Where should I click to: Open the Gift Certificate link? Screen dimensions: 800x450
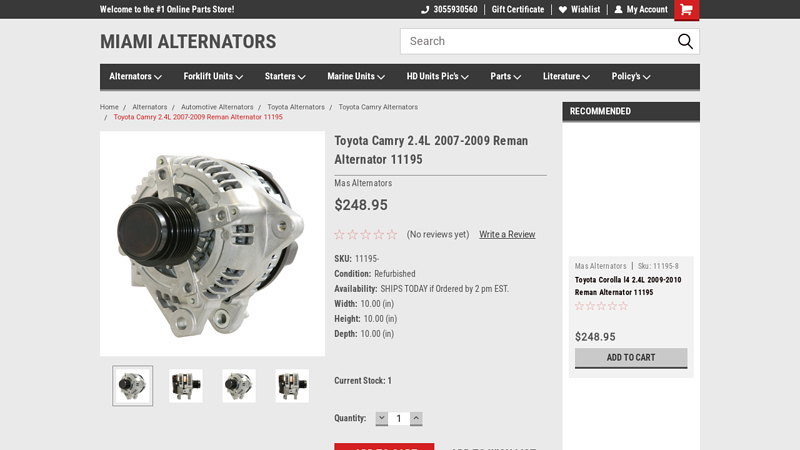tap(518, 10)
